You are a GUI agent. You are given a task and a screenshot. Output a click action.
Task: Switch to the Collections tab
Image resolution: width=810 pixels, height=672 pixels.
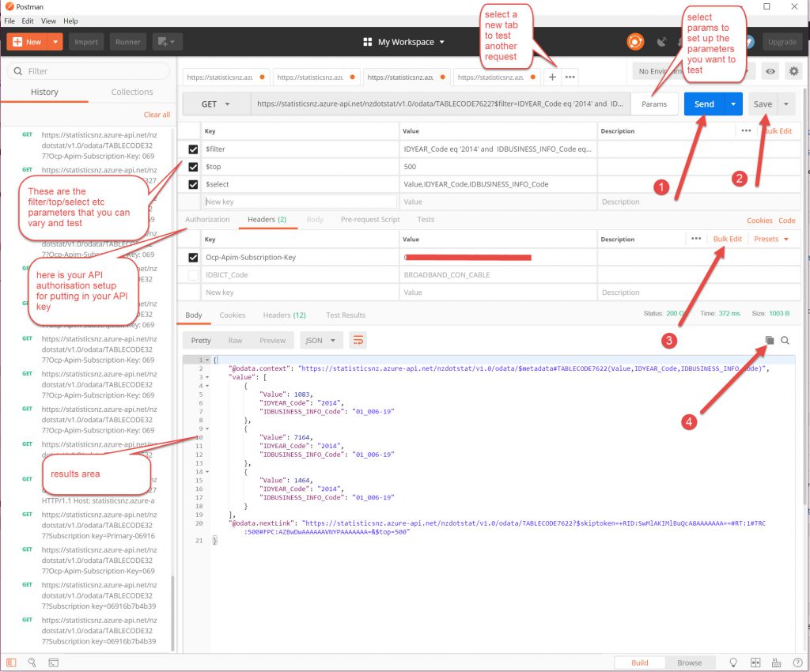coord(132,92)
